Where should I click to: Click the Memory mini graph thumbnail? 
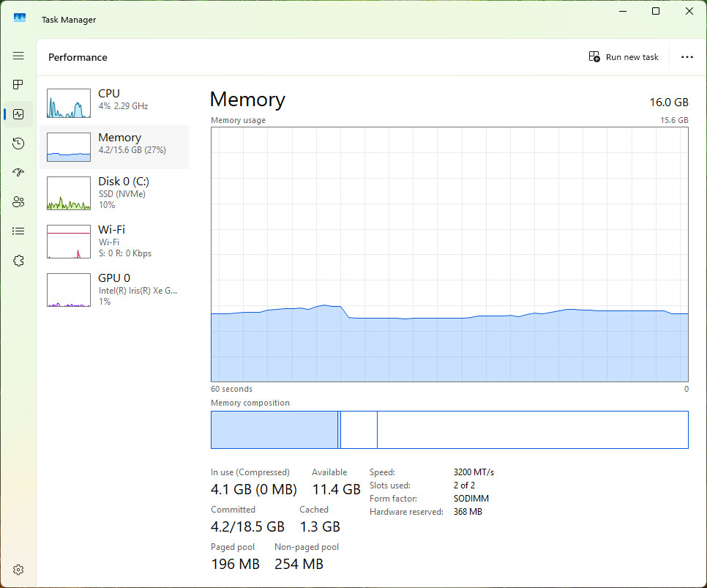tap(69, 147)
